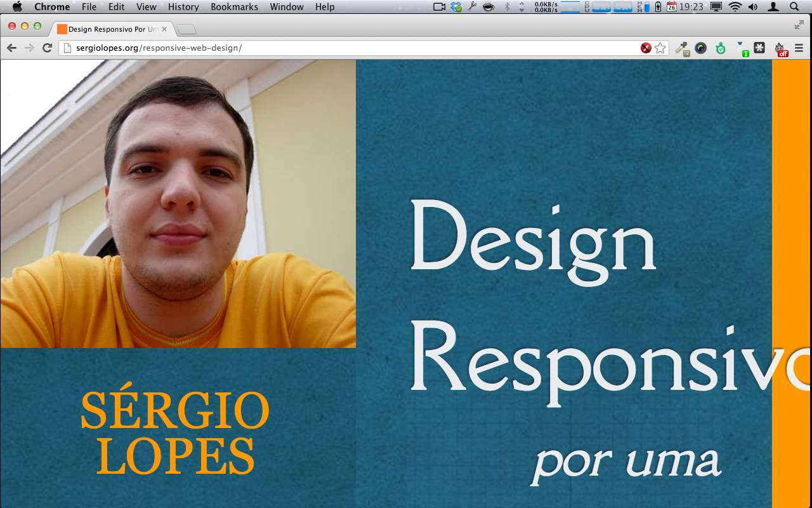Select the Design Responsivo tab
Screen dimensions: 812x508
pos(108,29)
